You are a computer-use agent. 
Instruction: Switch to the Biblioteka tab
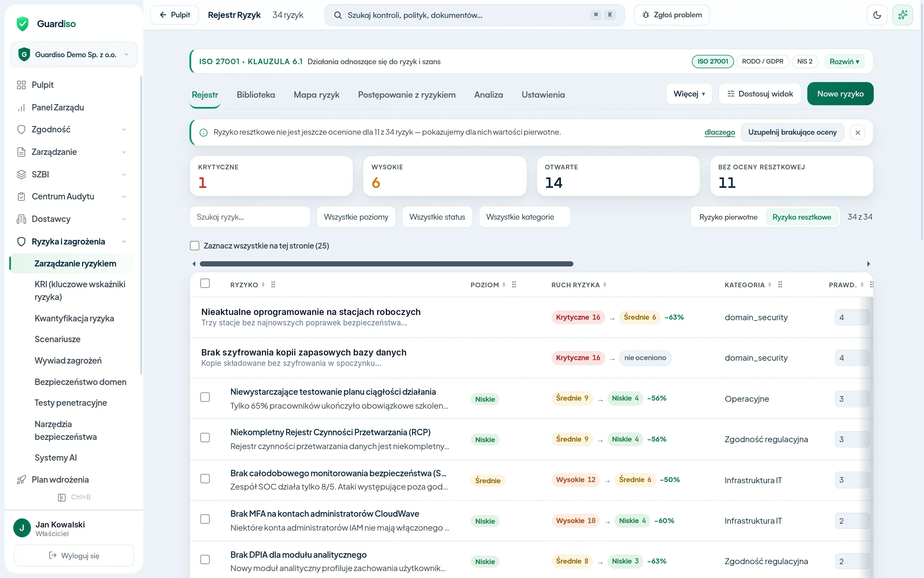256,95
